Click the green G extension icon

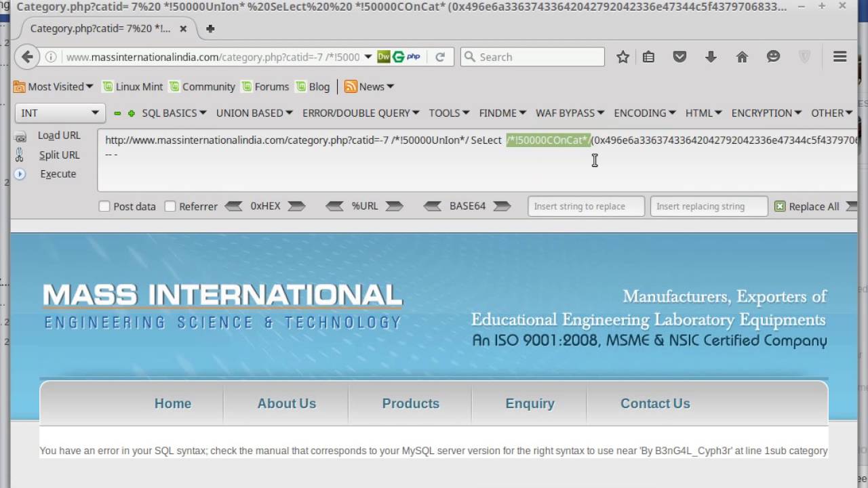click(398, 57)
